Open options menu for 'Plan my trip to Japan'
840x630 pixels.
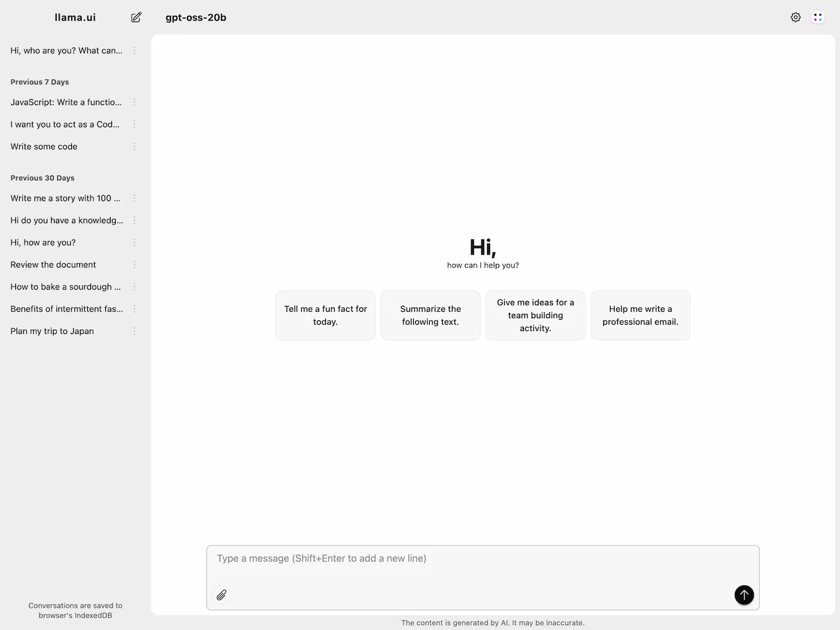[134, 331]
